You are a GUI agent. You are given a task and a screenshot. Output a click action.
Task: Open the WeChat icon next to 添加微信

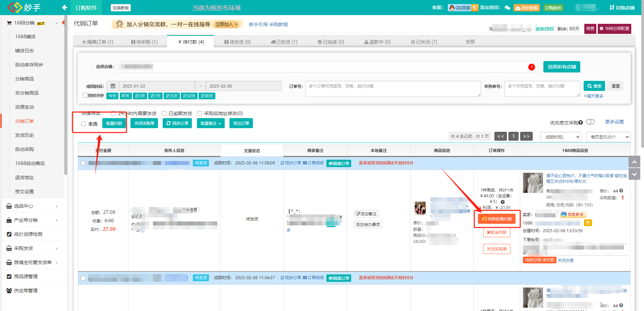pyautogui.click(x=507, y=8)
